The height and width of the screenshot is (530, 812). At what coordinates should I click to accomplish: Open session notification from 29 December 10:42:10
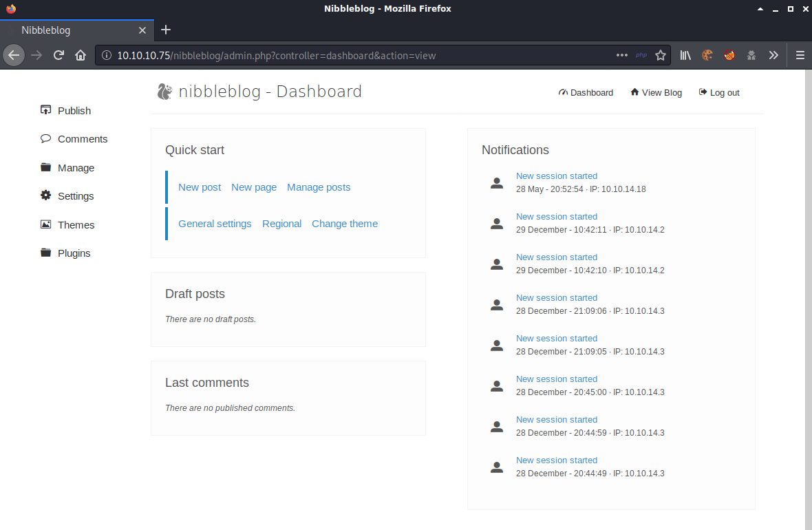coord(556,257)
